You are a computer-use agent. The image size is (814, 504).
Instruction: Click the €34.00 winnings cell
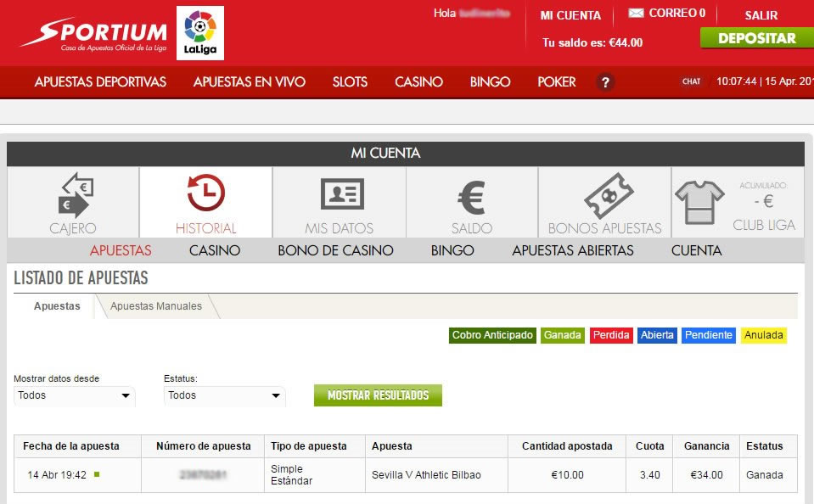tap(706, 475)
